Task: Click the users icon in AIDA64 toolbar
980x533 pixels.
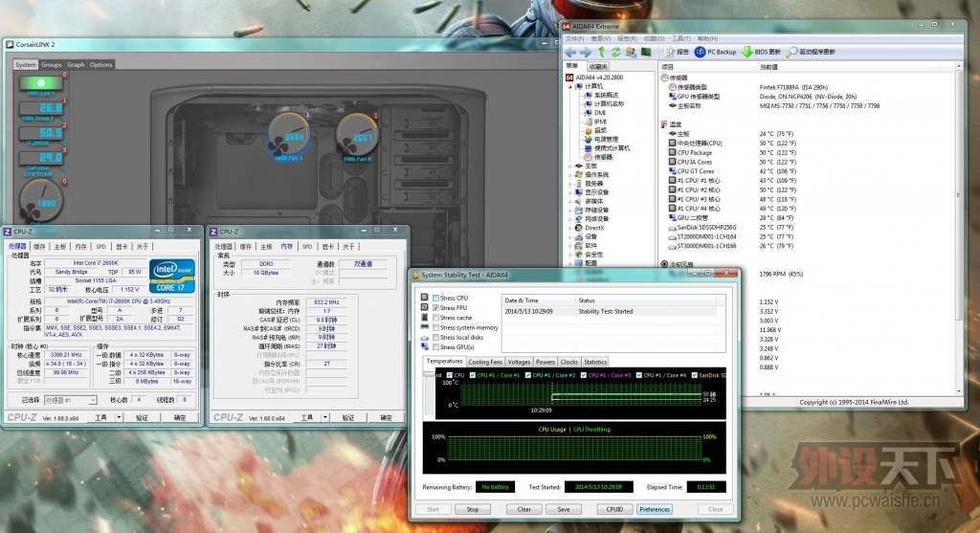Action: pos(631,52)
